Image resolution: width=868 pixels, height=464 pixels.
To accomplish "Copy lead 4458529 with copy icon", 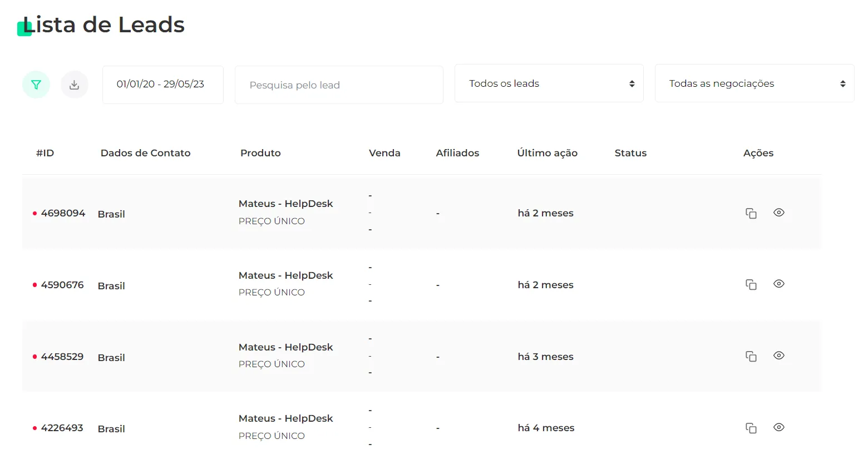I will 751,356.
